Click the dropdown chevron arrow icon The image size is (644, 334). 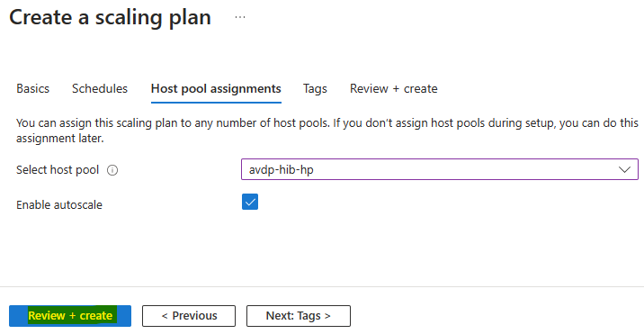624,169
